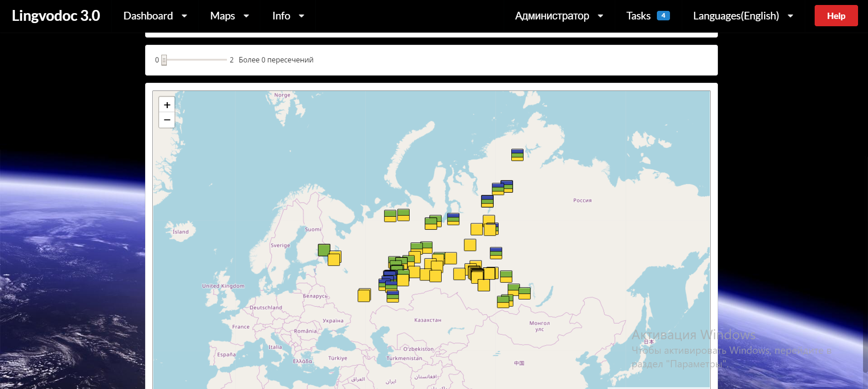The height and width of the screenshot is (389, 868).
Task: Open the Администратор user menu
Action: pyautogui.click(x=559, y=16)
